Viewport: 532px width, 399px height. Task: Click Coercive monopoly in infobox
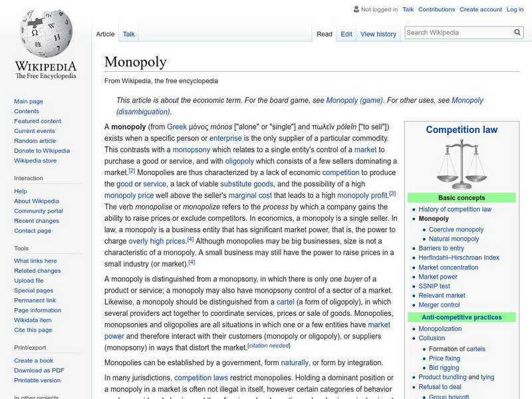click(x=456, y=229)
